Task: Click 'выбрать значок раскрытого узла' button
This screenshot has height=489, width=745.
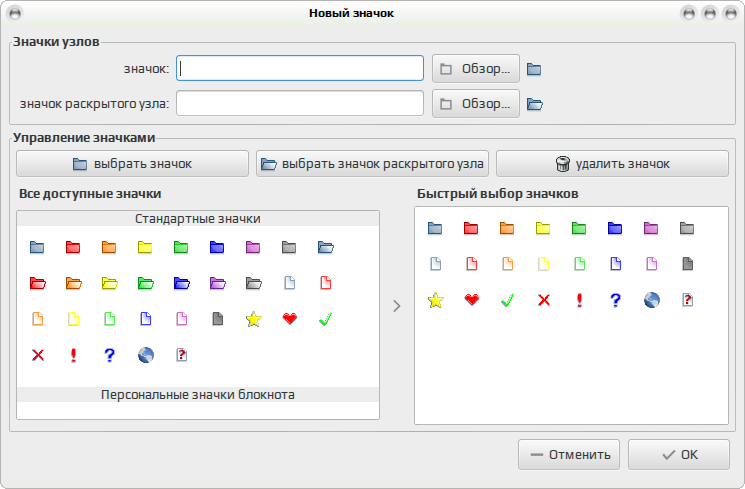Action: [372, 164]
